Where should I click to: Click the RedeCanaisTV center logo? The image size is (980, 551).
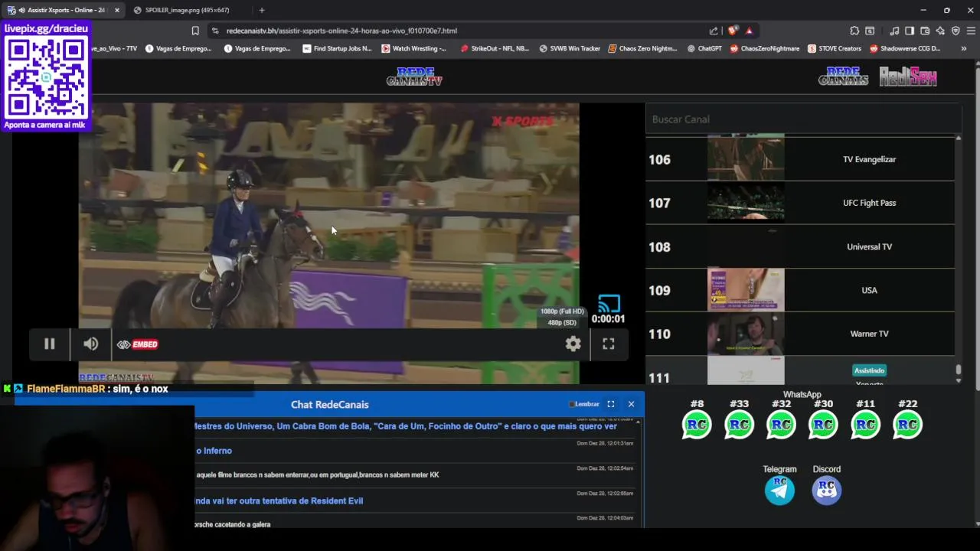414,77
